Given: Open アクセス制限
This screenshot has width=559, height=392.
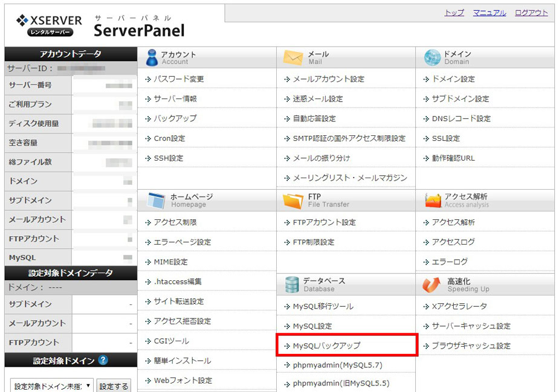Looking at the screenshot, I should pyautogui.click(x=175, y=222).
